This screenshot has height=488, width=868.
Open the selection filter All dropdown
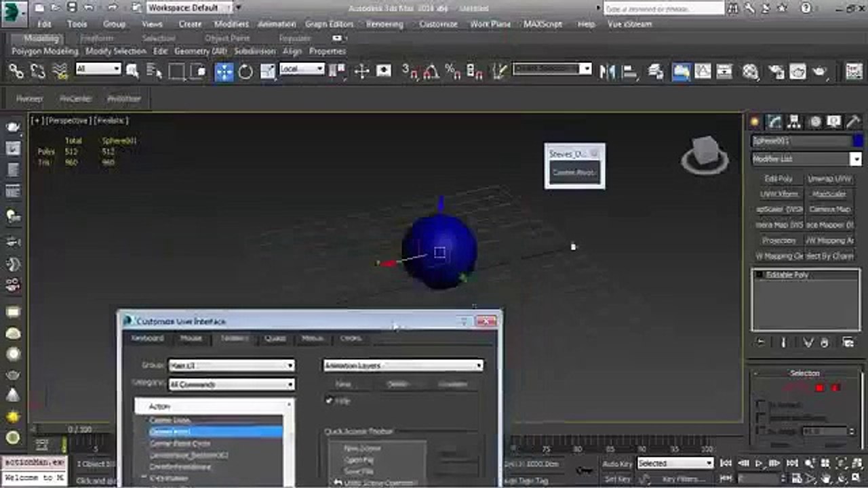pos(98,69)
